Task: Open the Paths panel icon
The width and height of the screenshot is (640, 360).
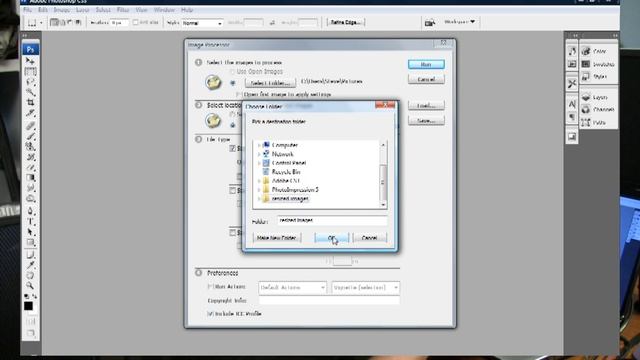Action: coord(586,122)
